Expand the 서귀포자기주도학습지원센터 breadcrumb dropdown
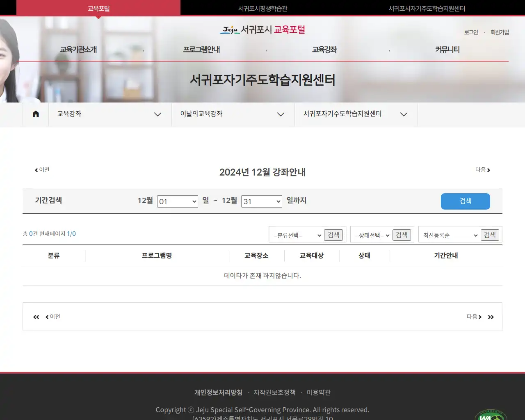The height and width of the screenshot is (420, 525). point(356,114)
